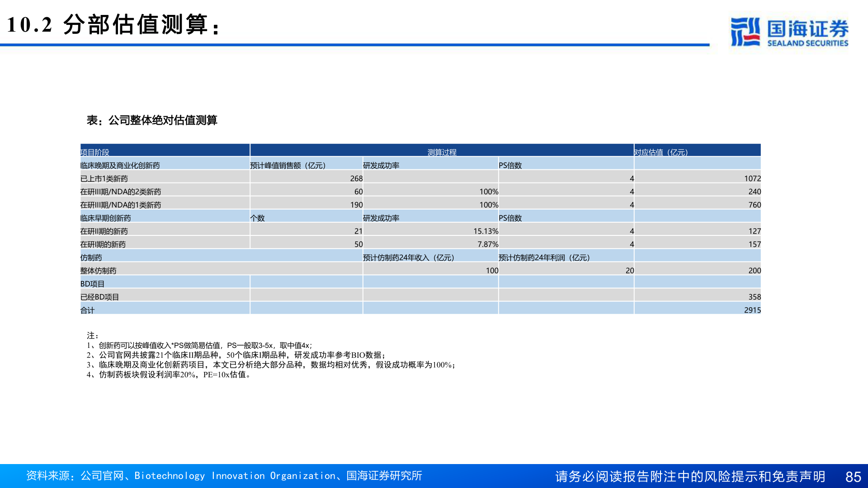Click the 预计峰值销售额（亿元） column label
The image size is (868, 488).
(x=288, y=165)
